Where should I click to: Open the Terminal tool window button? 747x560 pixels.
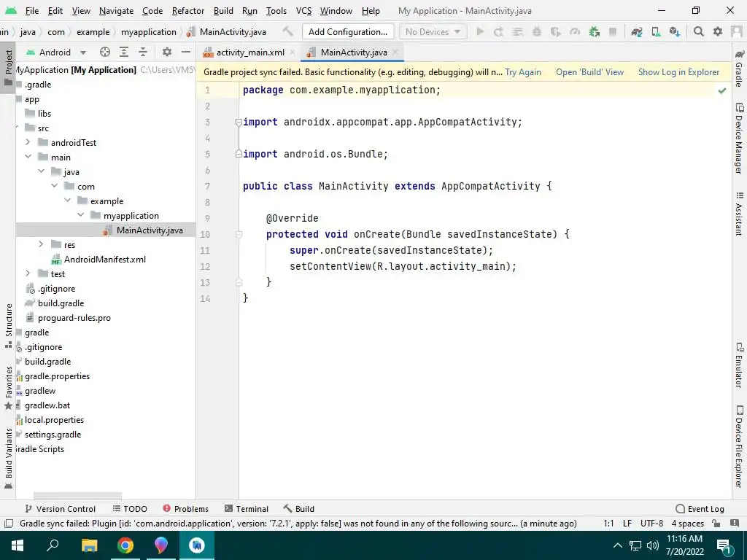[247, 508]
